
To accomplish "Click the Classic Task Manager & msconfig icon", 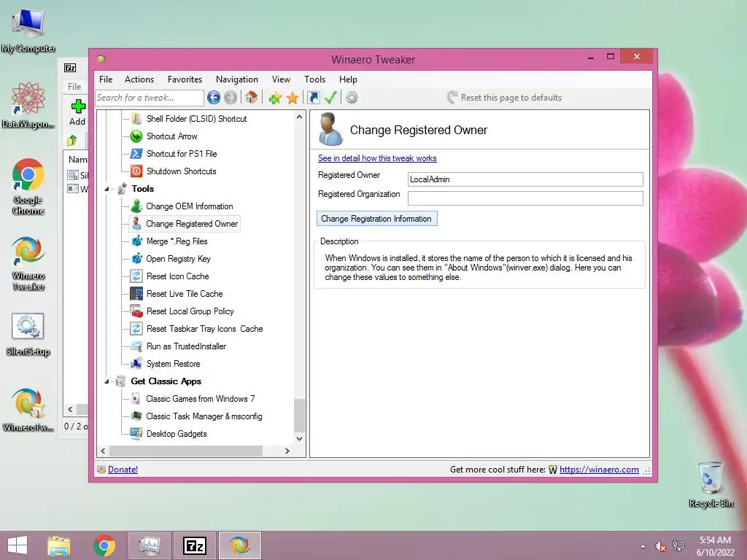I will coord(136,416).
